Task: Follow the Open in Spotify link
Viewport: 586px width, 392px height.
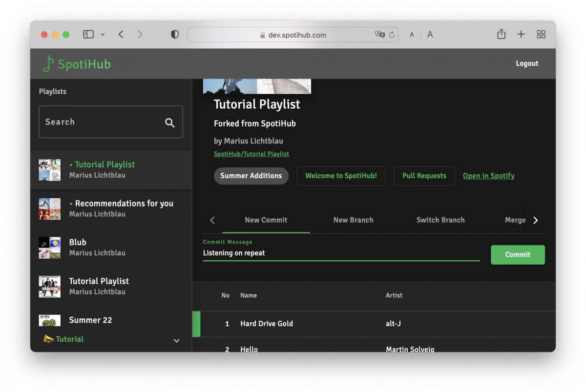Action: coord(489,176)
